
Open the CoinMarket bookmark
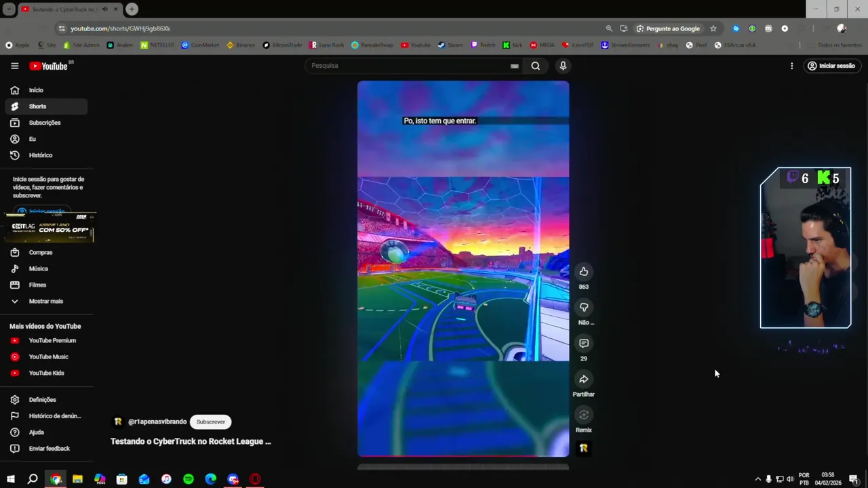tap(201, 45)
